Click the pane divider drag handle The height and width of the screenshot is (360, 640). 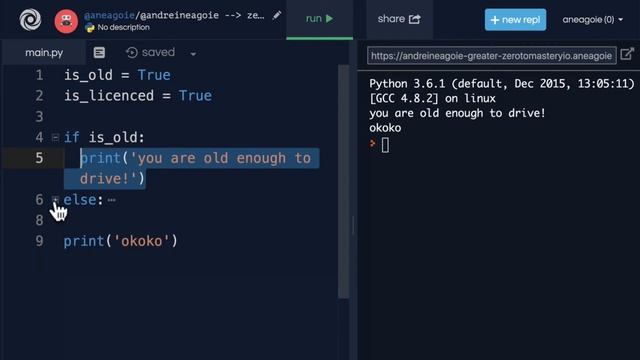[x=353, y=224]
